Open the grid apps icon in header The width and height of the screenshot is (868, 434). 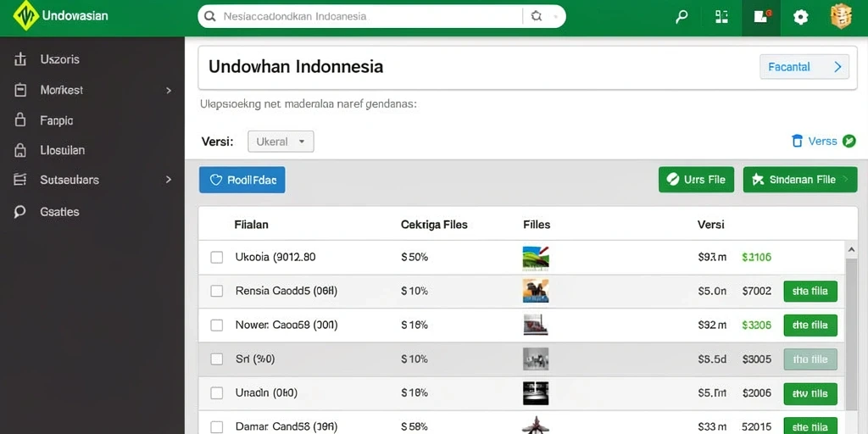(721, 17)
